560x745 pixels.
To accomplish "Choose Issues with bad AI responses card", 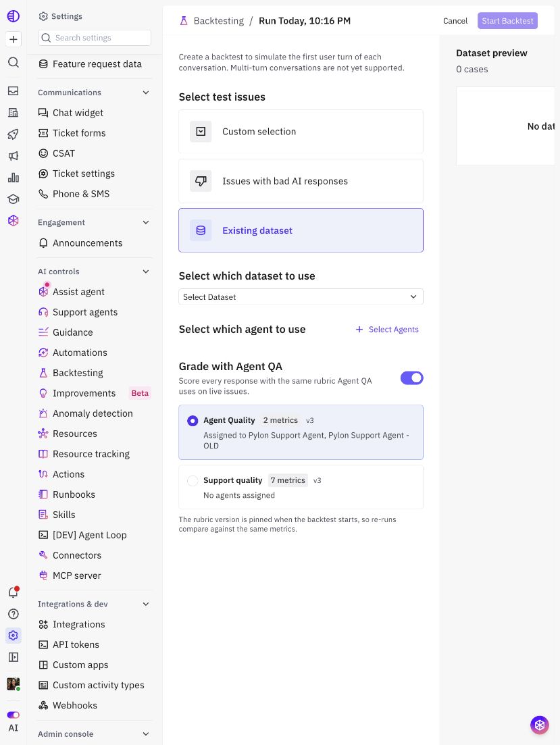I will (301, 181).
